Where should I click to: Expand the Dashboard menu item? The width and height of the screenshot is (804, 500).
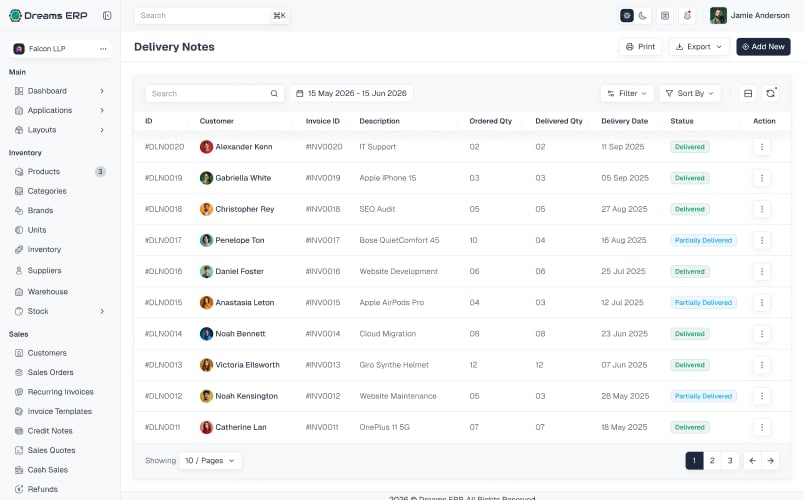tap(60, 91)
